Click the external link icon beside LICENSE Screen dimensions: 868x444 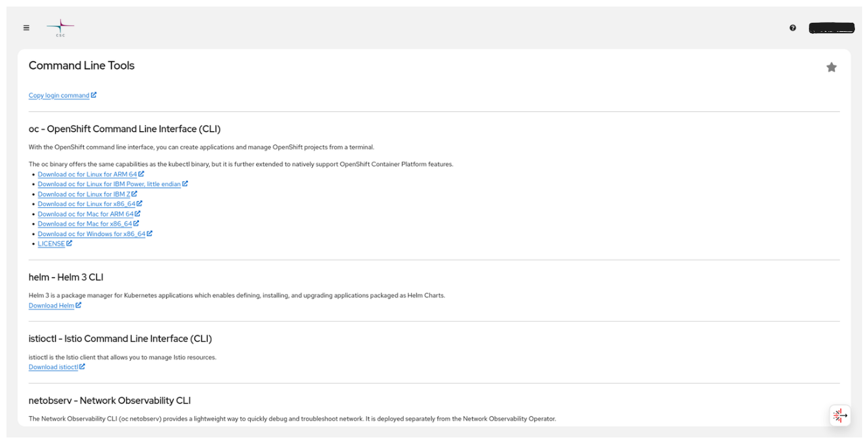pyautogui.click(x=70, y=242)
